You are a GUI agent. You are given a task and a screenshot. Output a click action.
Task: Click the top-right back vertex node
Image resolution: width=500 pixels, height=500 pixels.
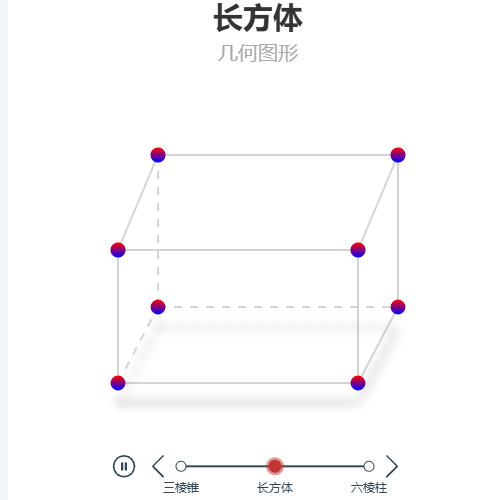point(398,155)
